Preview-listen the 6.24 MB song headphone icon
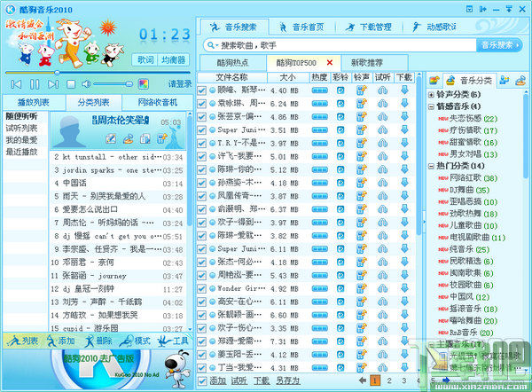 pyautogui.click(x=382, y=104)
